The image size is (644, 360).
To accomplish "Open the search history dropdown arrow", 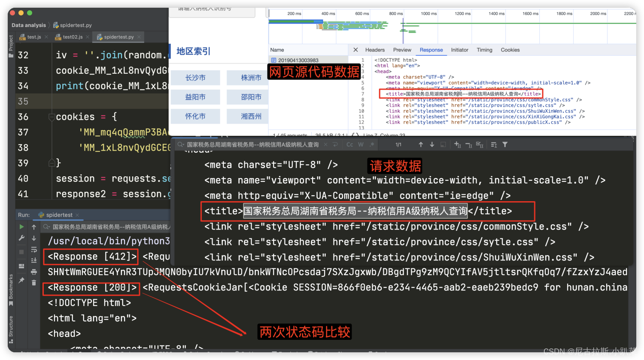I will tap(184, 145).
